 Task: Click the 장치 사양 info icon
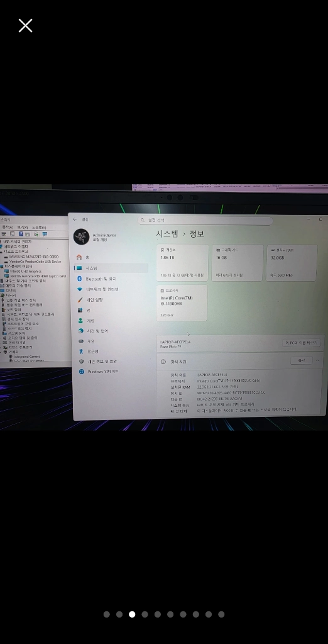[163, 362]
